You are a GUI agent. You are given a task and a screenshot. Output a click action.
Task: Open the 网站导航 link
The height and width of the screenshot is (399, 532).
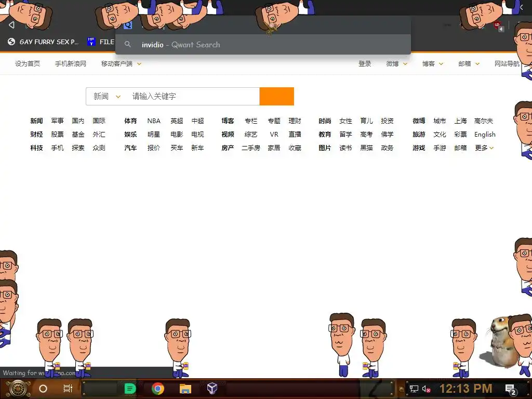507,64
